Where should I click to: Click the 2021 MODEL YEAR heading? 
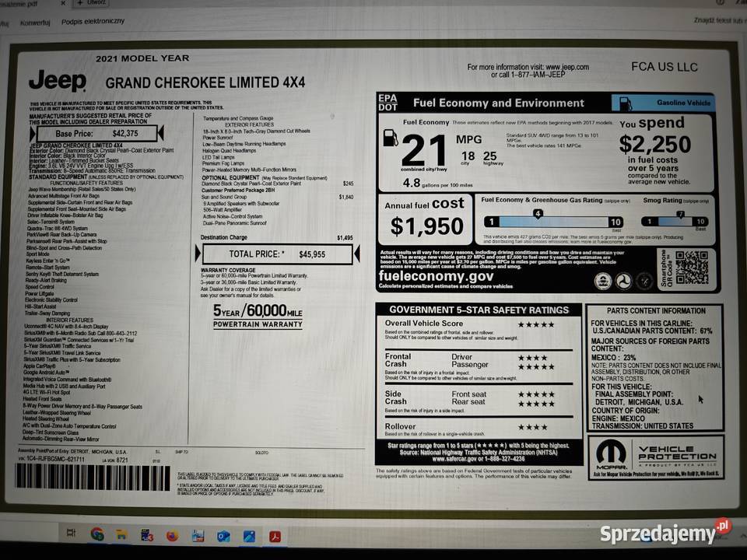(x=142, y=58)
